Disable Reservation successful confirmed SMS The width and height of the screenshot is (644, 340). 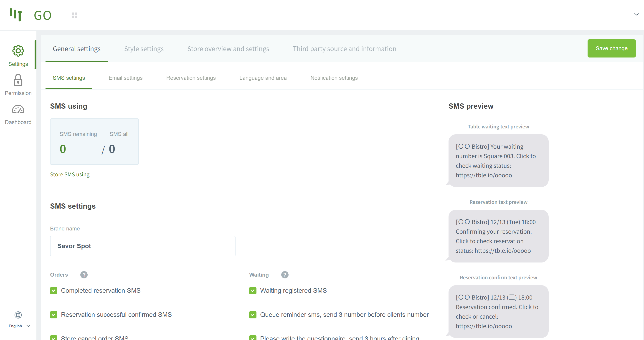[54, 315]
